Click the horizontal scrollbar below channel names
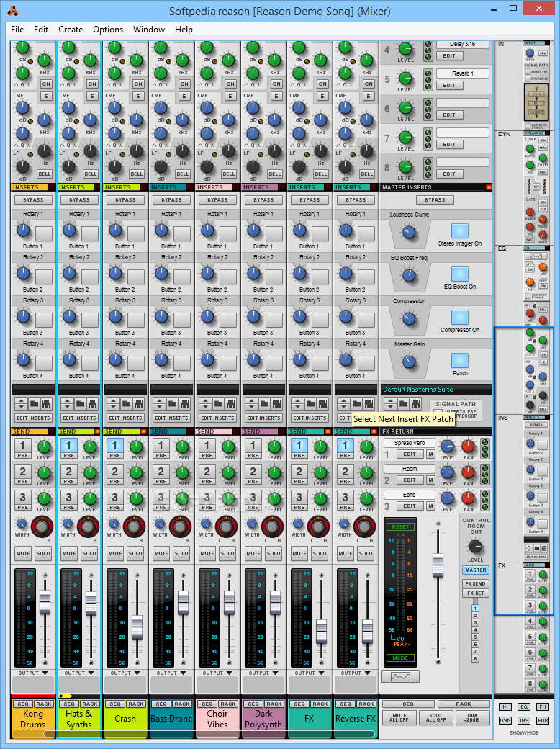This screenshot has width=560, height=749. [209, 734]
